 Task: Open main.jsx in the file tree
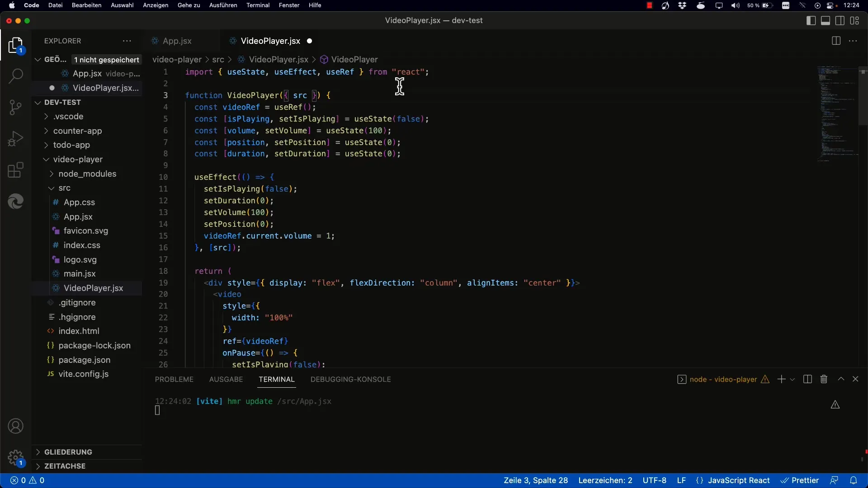[80, 274]
